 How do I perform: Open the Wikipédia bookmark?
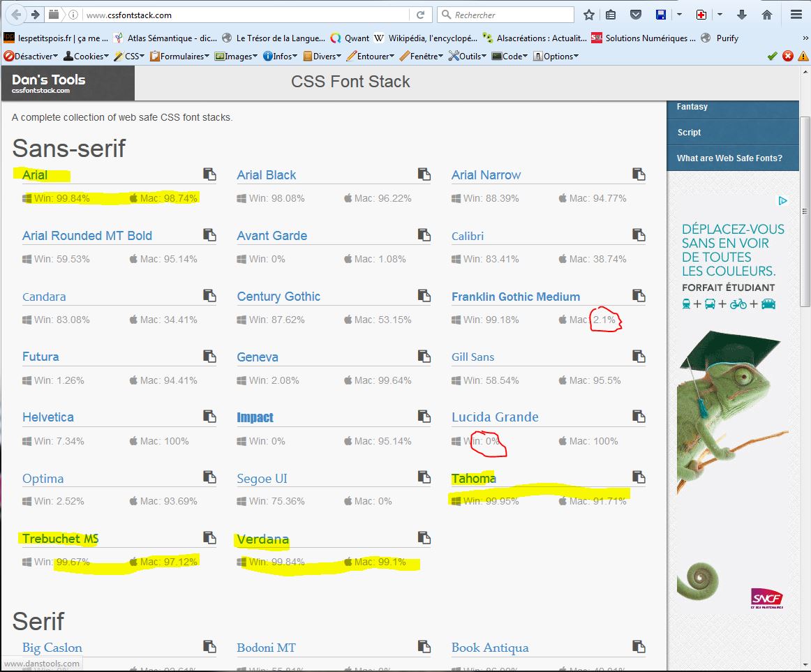pos(426,38)
